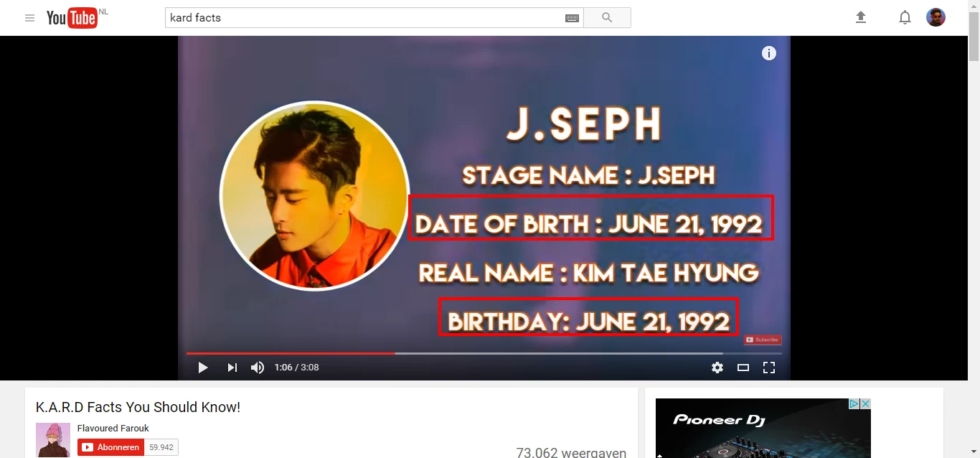This screenshot has width=980, height=458.
Task: Click the page scrollbar up arrow
Action: coord(974,6)
